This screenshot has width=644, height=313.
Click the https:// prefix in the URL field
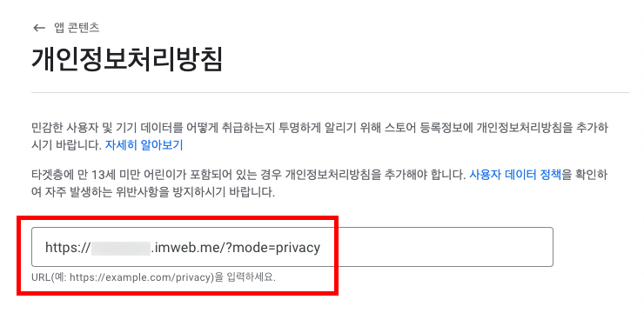68,248
